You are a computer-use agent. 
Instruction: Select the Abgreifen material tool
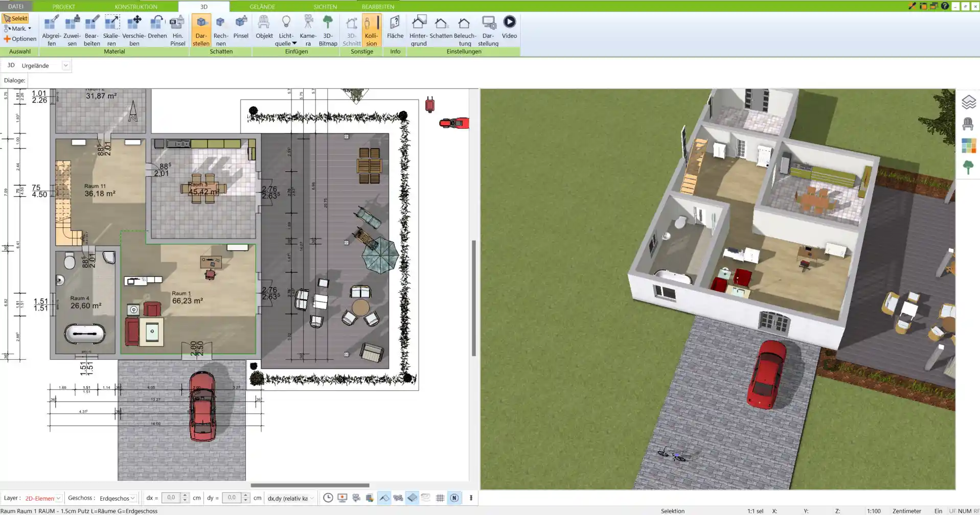51,30
